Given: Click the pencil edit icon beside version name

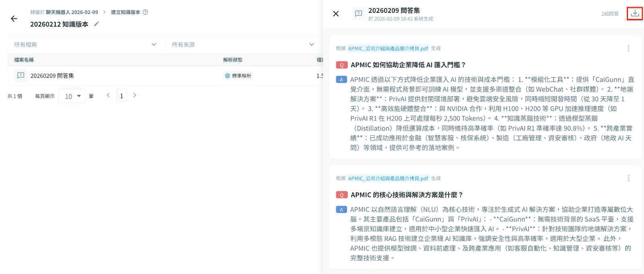Looking at the screenshot, I should [x=96, y=24].
